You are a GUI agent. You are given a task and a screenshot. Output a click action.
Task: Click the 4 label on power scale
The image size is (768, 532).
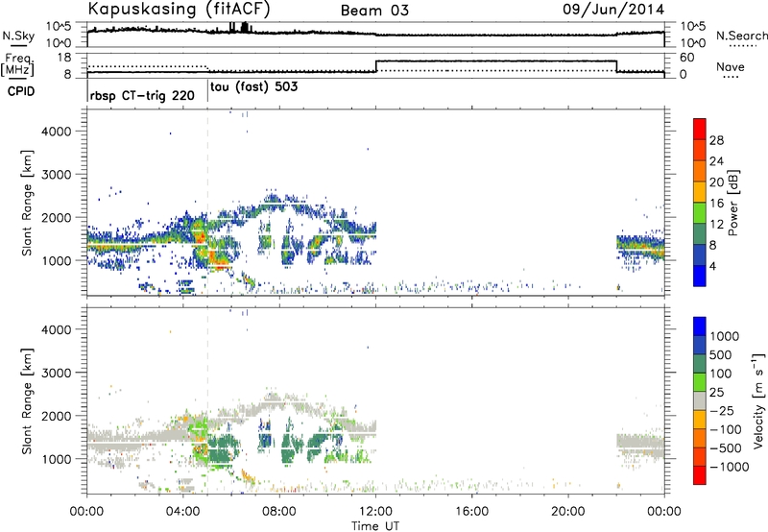[712, 266]
